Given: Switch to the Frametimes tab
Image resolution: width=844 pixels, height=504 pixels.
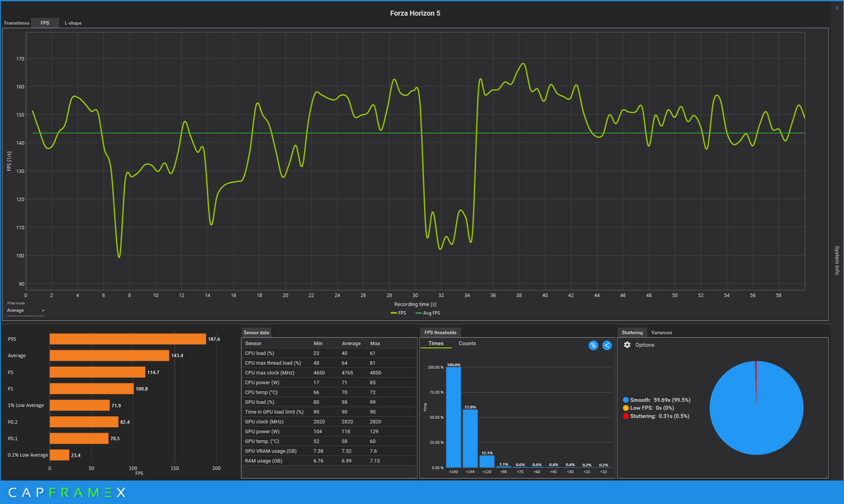Looking at the screenshot, I should pyautogui.click(x=16, y=23).
